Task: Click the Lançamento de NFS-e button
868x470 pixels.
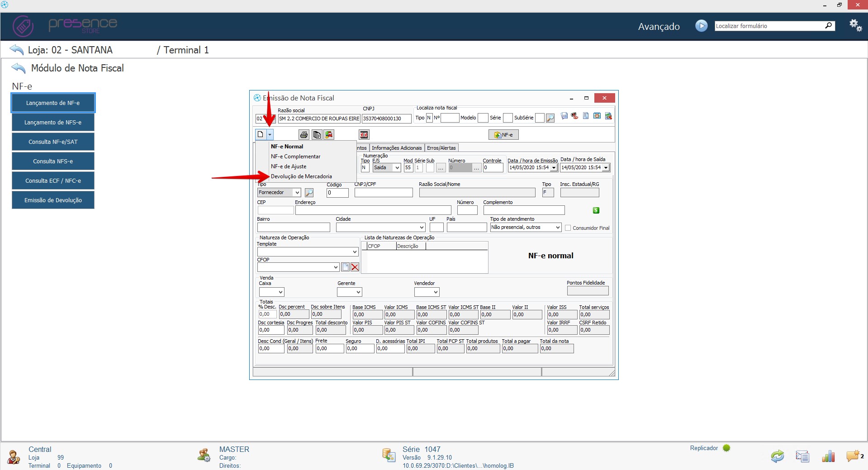Action: pyautogui.click(x=53, y=123)
